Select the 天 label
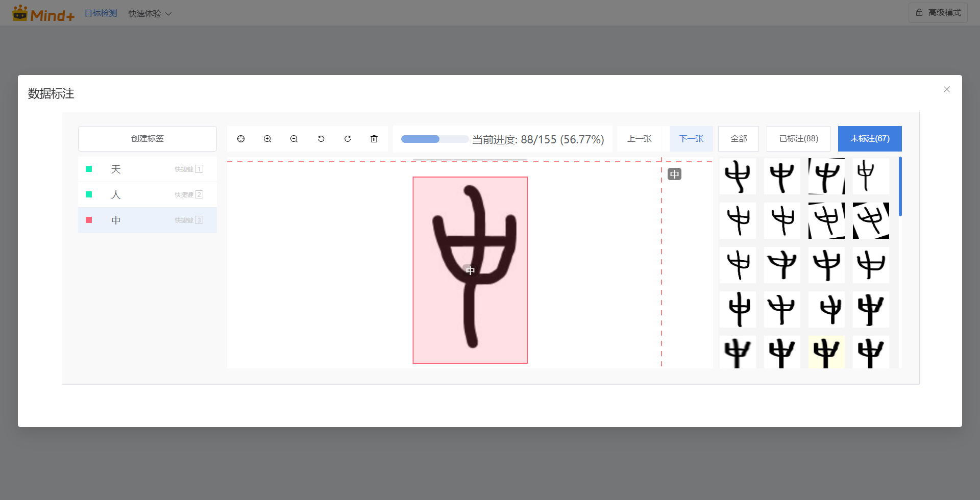 click(116, 169)
